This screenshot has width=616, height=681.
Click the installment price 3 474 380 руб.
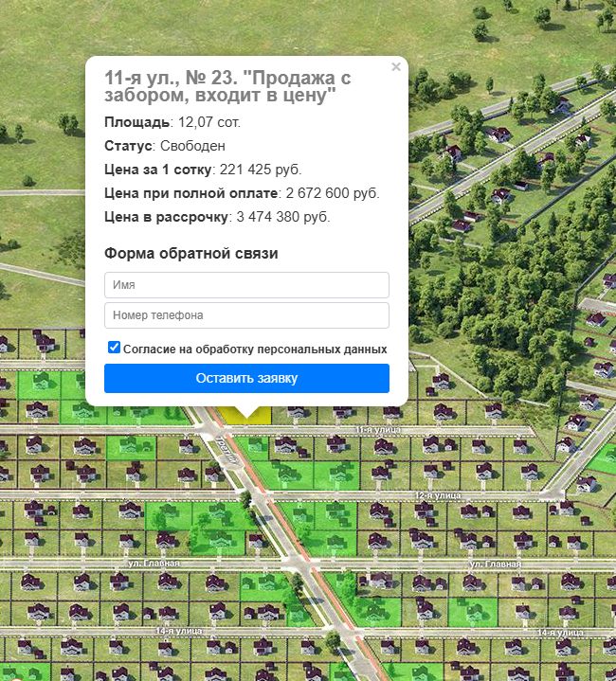coord(283,217)
